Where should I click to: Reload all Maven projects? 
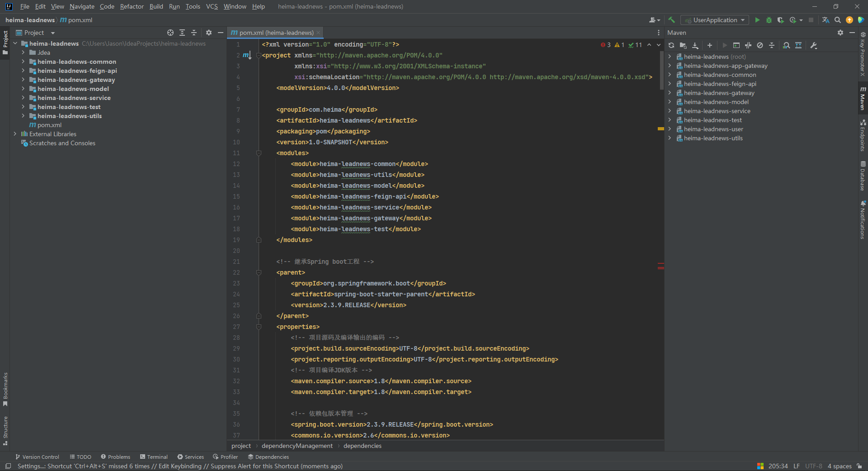(x=671, y=45)
